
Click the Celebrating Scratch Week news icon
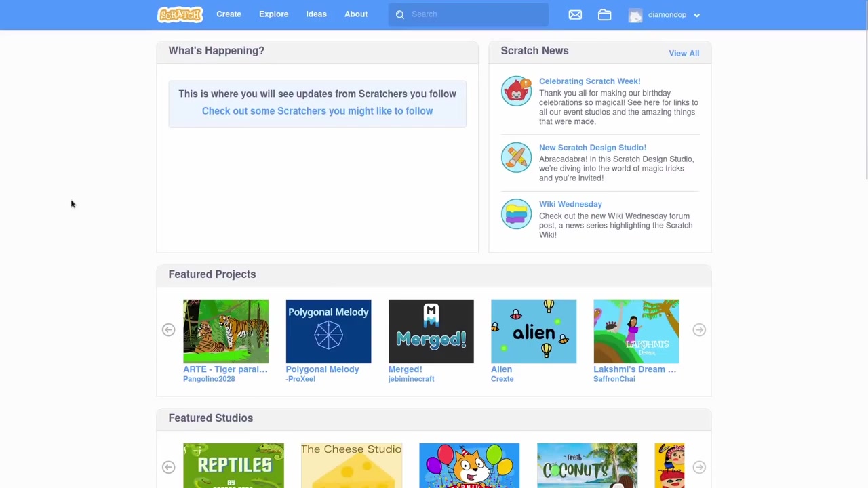coord(516,91)
